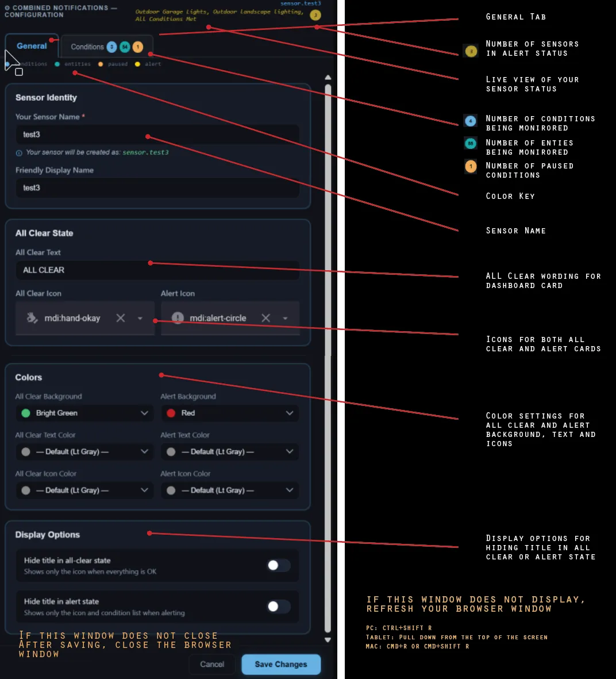Click the orange paused count badge on Conditions tab
The width and height of the screenshot is (616, 679).
138,47
